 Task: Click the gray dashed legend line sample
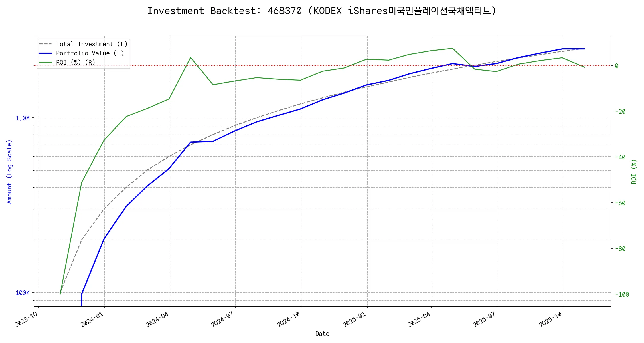[x=45, y=44]
